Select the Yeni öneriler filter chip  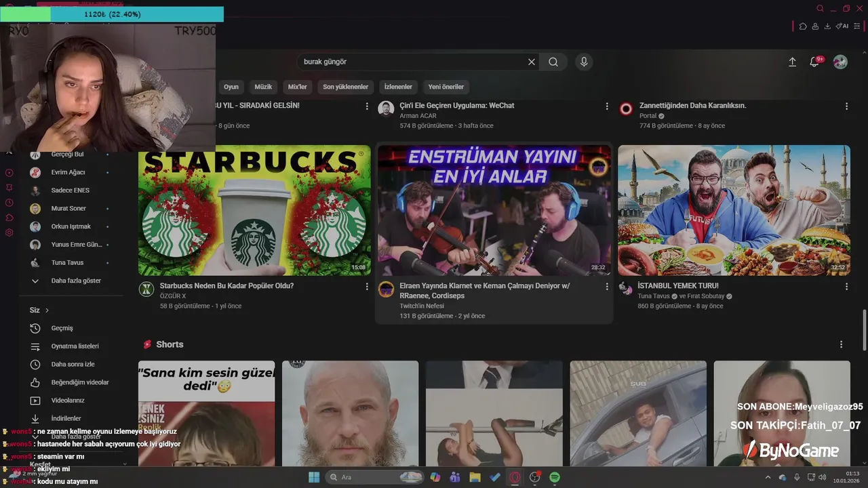(446, 87)
